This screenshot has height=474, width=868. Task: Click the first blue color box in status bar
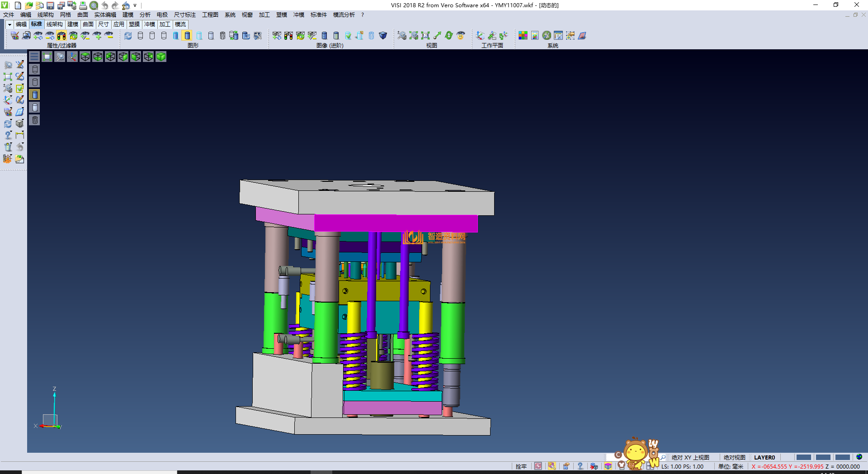[803, 457]
